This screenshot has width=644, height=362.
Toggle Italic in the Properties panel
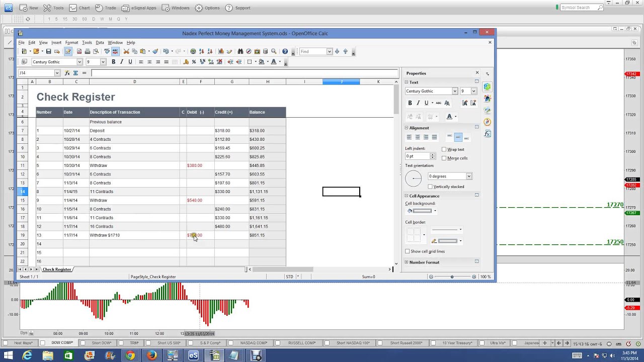[418, 103]
